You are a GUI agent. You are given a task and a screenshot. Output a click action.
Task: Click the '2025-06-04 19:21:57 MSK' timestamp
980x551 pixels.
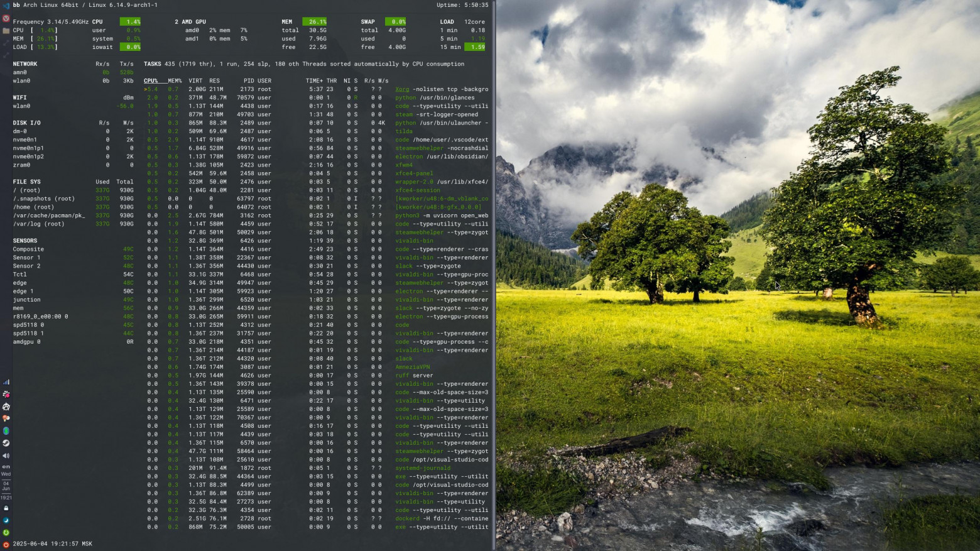[x=52, y=544]
